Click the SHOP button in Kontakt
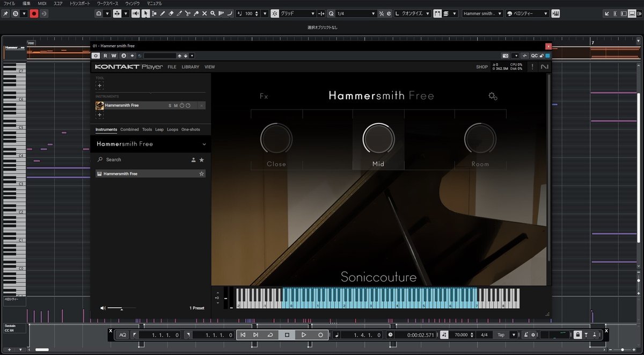Image resolution: width=644 pixels, height=355 pixels. [x=481, y=67]
